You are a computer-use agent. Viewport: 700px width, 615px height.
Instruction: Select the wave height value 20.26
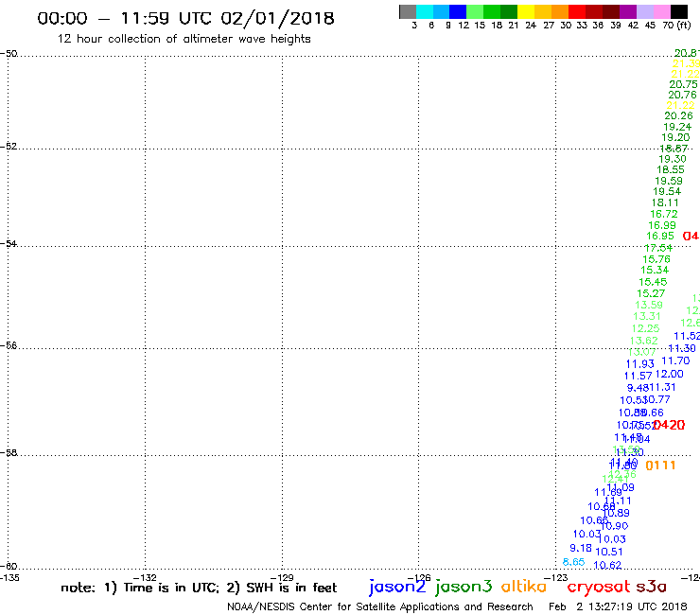pyautogui.click(x=678, y=115)
